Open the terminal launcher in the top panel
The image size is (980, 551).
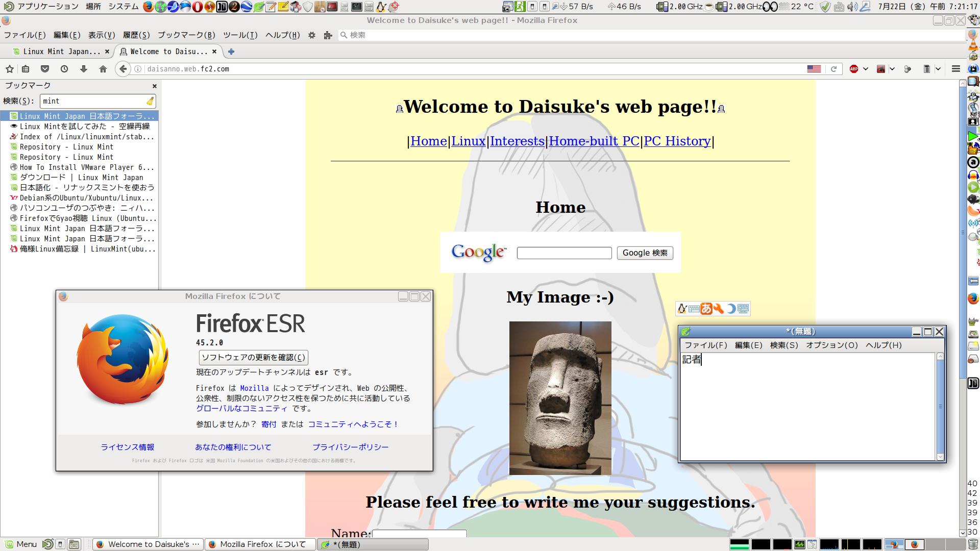tap(357, 7)
